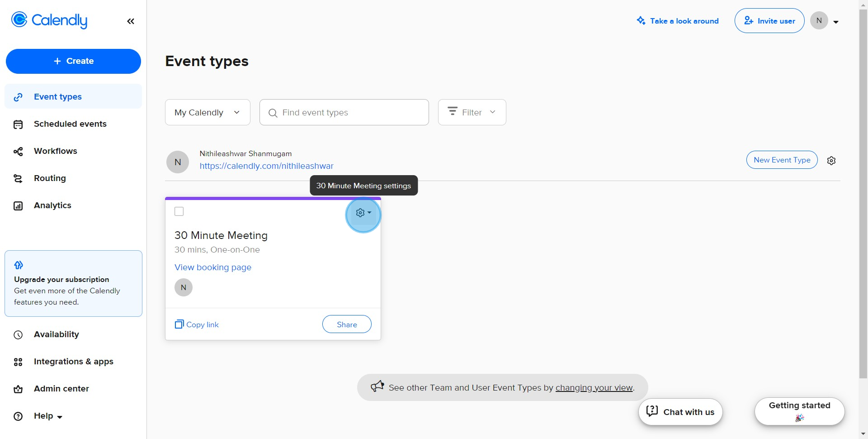Click the Share button
The image size is (868, 439).
(347, 324)
